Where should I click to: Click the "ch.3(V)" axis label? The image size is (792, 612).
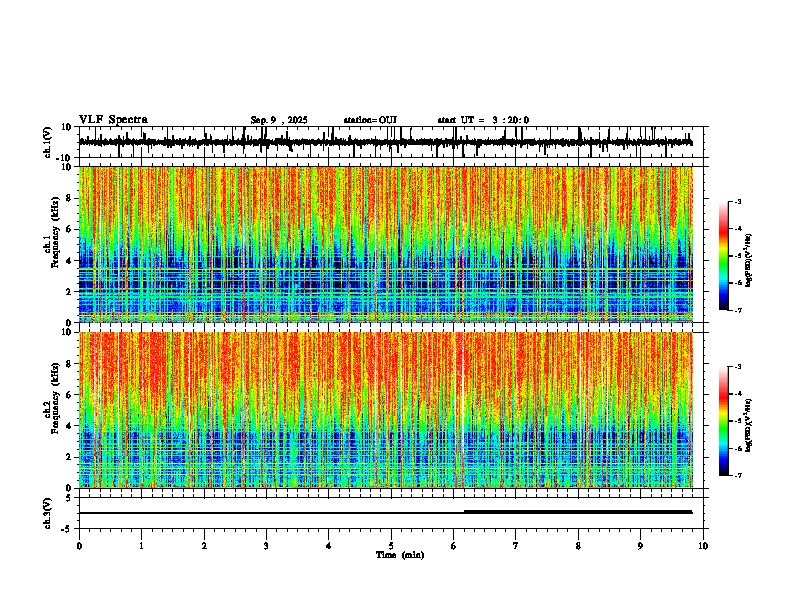coord(48,513)
